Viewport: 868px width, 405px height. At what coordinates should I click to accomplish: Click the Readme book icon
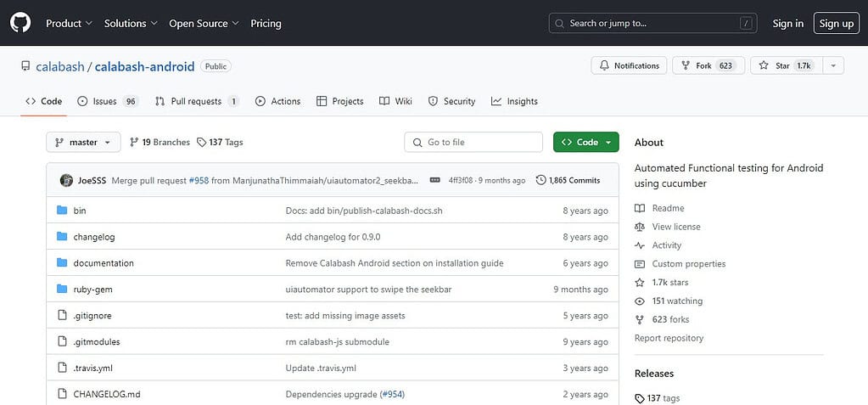point(640,208)
